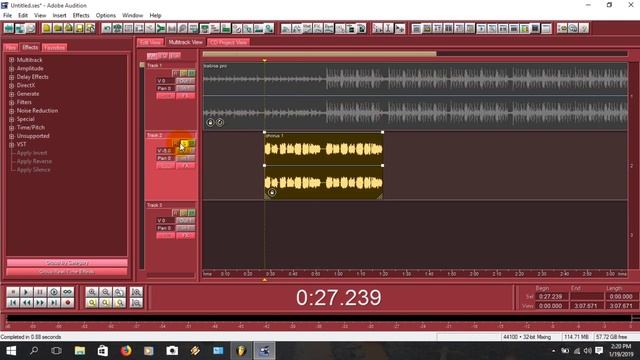Screen dimensions: 640x360
Task: Click Zoom In Horizontally magnifier icon
Action: pos(92,292)
